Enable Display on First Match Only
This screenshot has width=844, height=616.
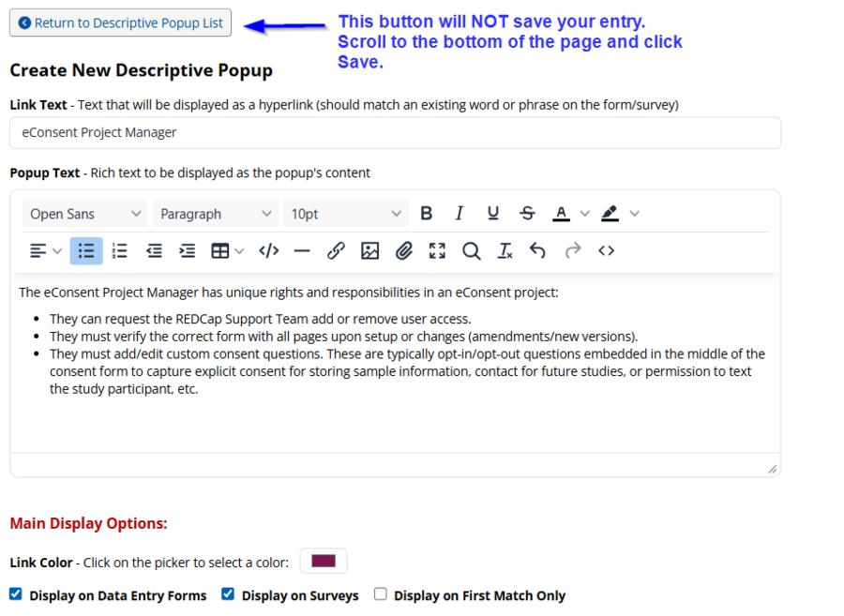pos(380,593)
